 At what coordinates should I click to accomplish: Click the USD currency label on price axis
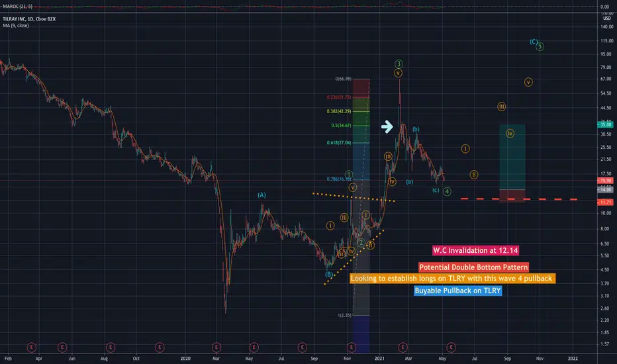pos(607,19)
